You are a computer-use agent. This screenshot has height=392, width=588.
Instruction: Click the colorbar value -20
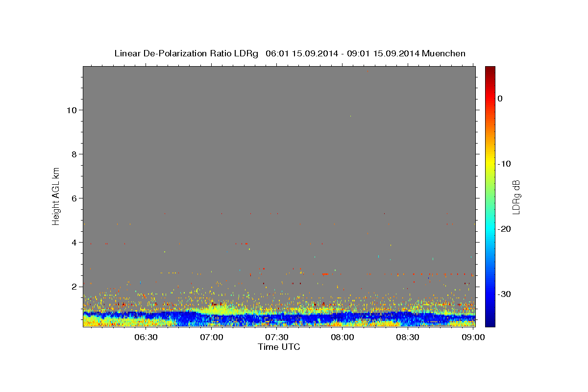pyautogui.click(x=505, y=229)
